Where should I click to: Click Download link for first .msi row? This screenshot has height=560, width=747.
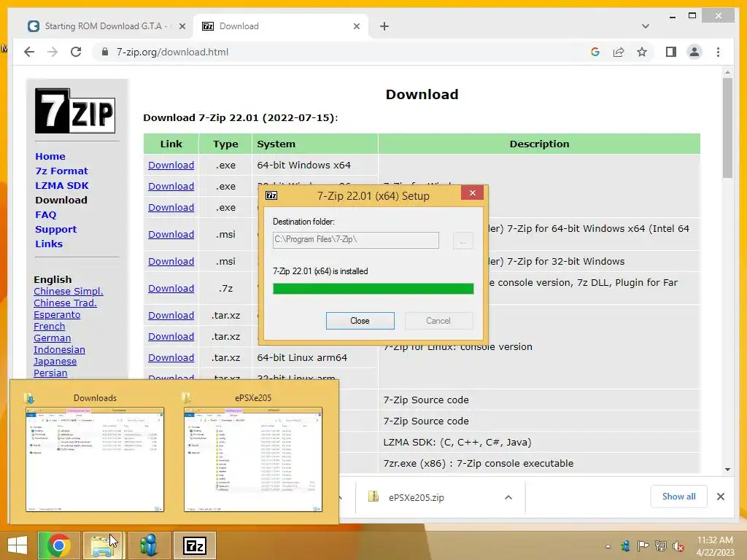point(171,234)
